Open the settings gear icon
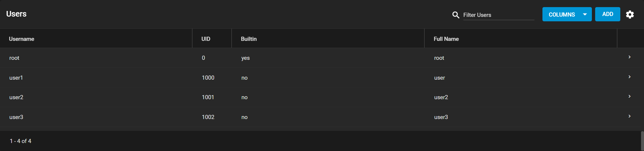The width and height of the screenshot is (644, 151). (x=630, y=14)
